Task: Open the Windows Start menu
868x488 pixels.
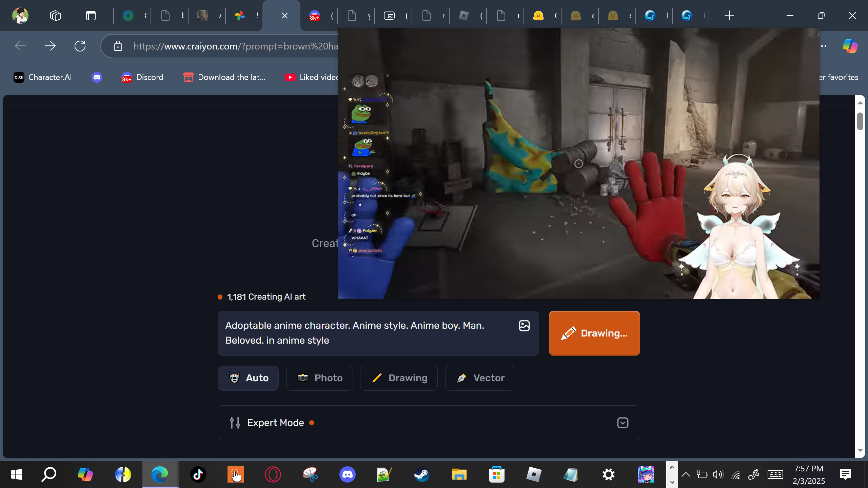Action: pyautogui.click(x=16, y=474)
